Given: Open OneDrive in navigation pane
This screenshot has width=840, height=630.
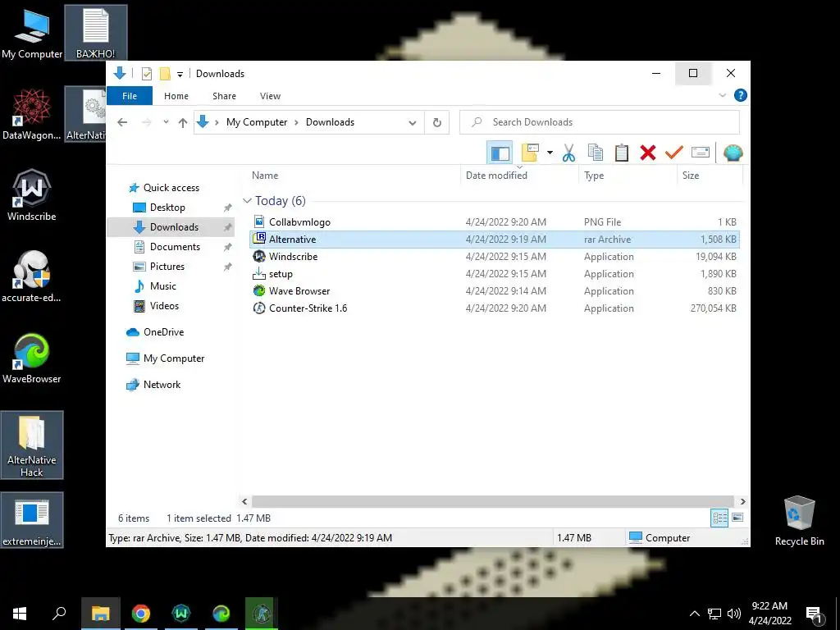Looking at the screenshot, I should tap(163, 332).
